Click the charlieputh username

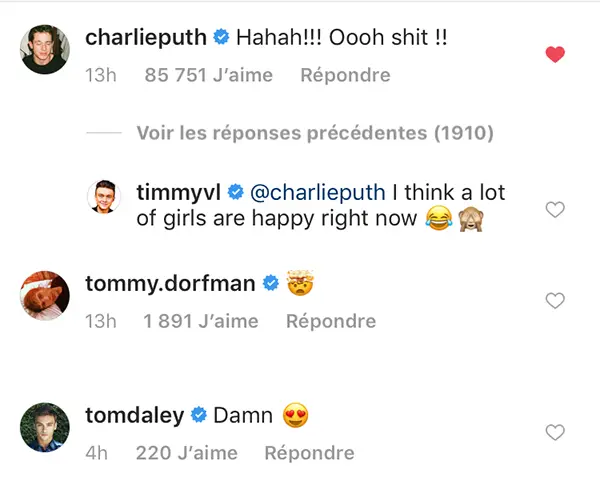146,38
